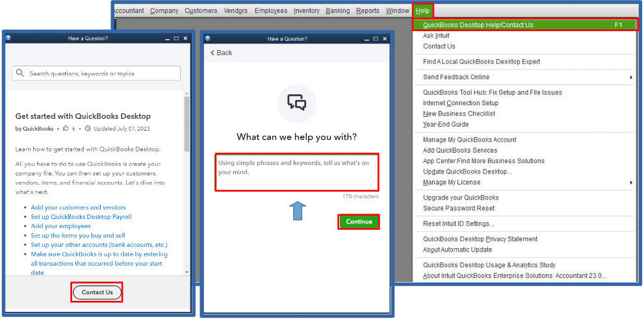Click the help question icon in middle window title bar

pyautogui.click(x=207, y=38)
